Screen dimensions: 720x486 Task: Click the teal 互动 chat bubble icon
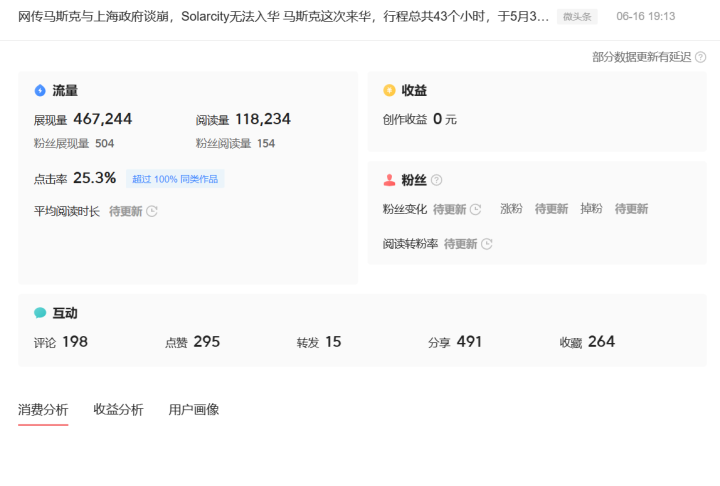[x=40, y=313]
